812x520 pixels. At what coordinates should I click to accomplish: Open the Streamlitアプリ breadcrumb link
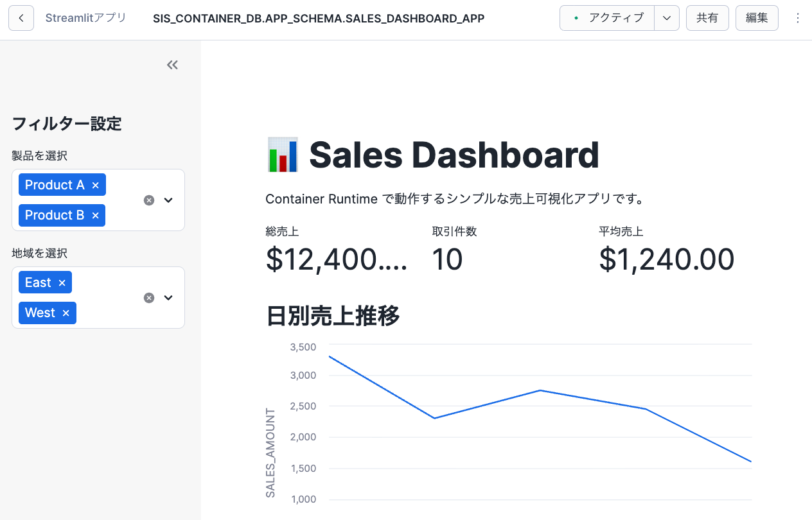click(85, 18)
